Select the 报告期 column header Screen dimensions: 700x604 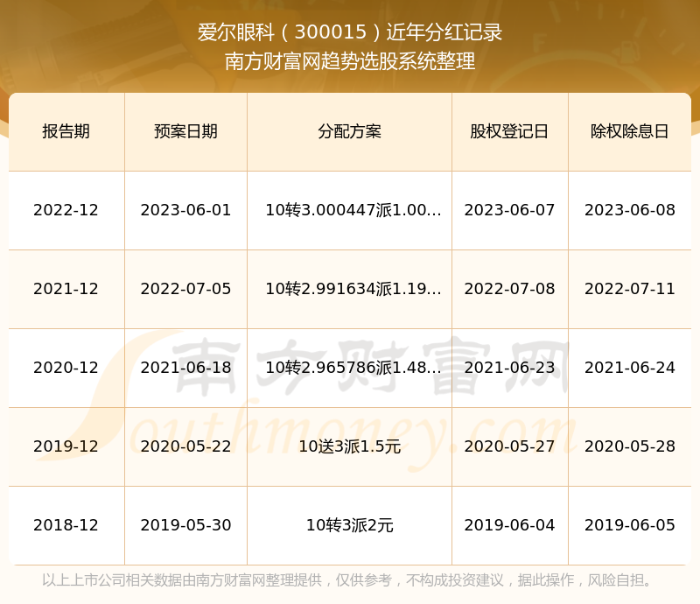pos(66,131)
